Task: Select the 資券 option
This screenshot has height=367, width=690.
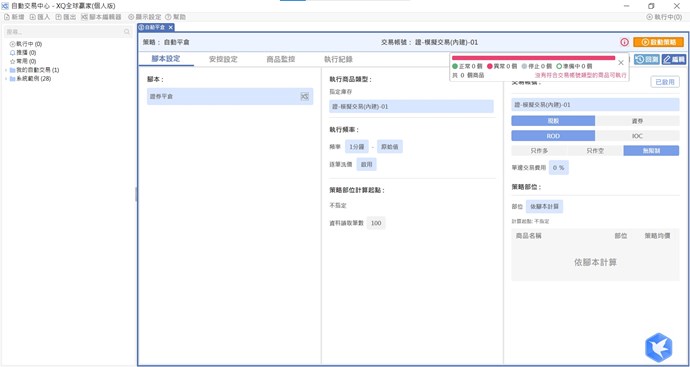Action: 637,121
